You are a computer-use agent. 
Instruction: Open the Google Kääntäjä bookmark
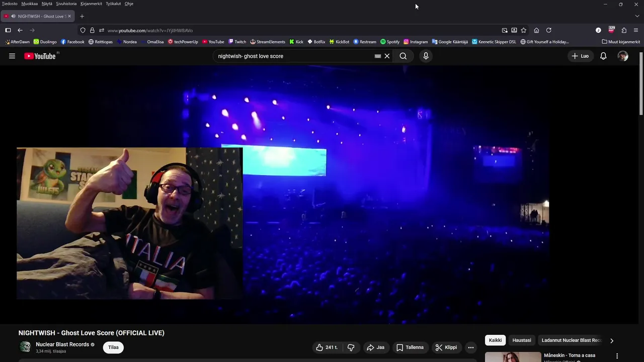coord(450,42)
